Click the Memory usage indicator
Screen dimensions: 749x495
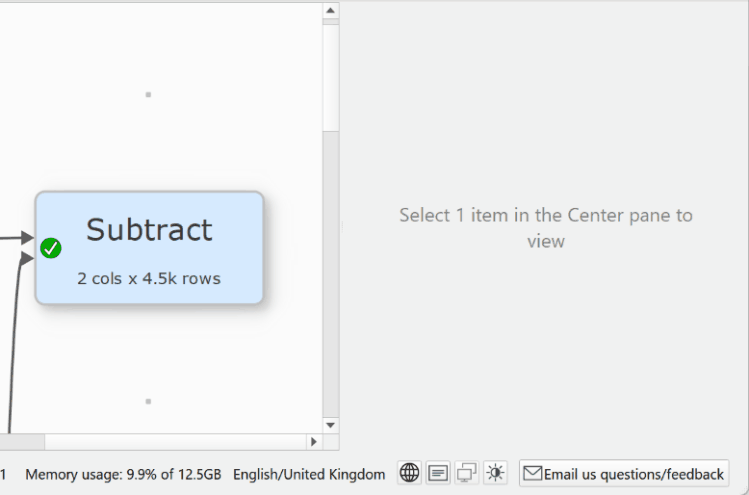click(123, 474)
